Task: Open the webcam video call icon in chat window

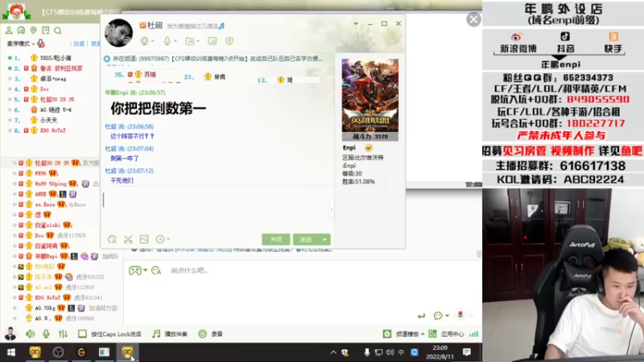Action: click(x=145, y=41)
